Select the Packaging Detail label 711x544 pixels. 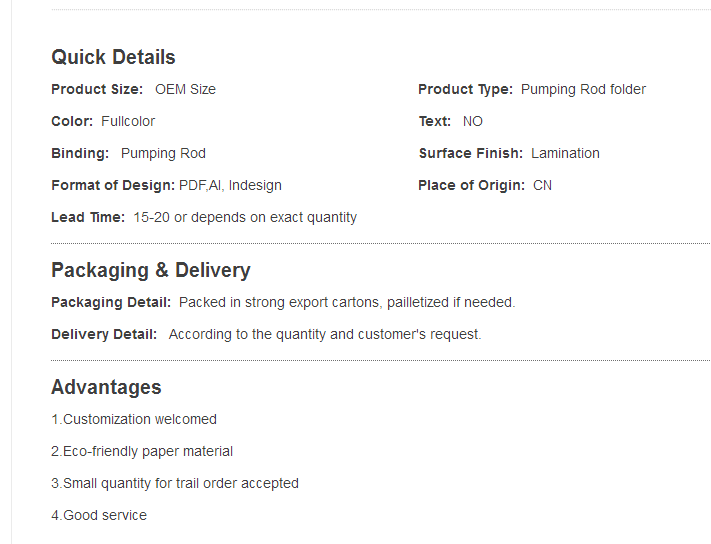click(111, 302)
